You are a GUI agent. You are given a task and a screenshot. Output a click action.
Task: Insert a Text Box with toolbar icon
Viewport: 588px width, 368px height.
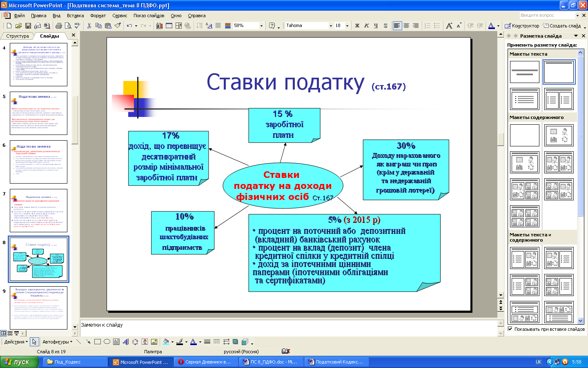click(116, 342)
